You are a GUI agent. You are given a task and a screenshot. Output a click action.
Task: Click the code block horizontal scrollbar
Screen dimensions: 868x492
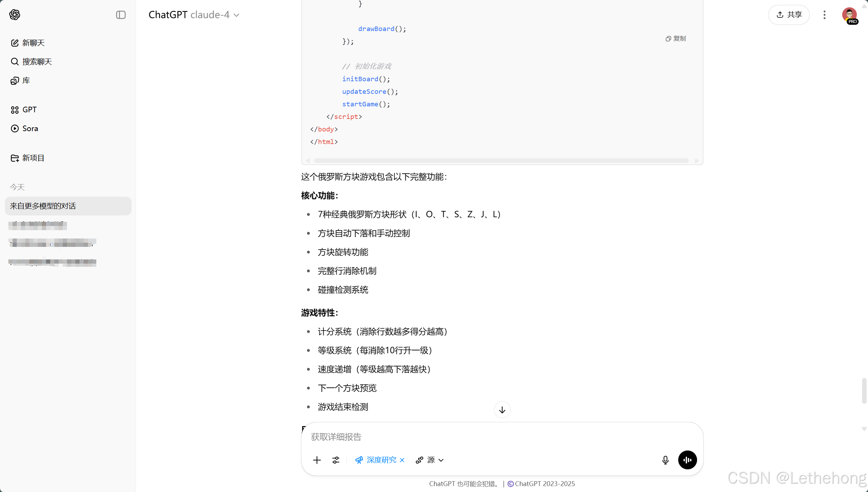point(501,160)
